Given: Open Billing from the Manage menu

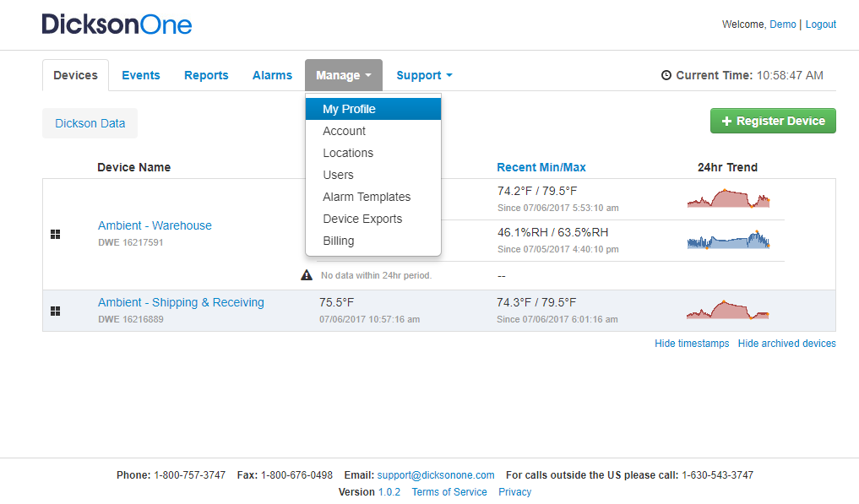Looking at the screenshot, I should (x=373, y=241).
